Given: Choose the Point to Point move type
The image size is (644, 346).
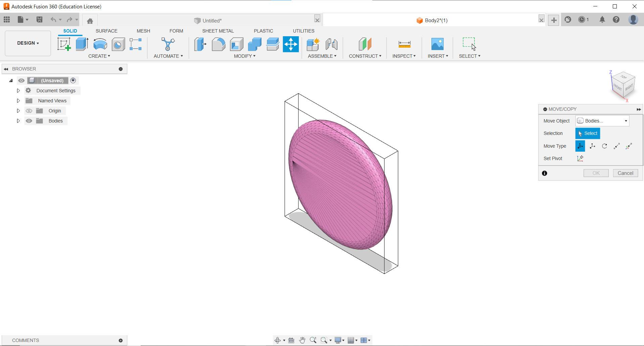Looking at the screenshot, I should click(x=616, y=146).
